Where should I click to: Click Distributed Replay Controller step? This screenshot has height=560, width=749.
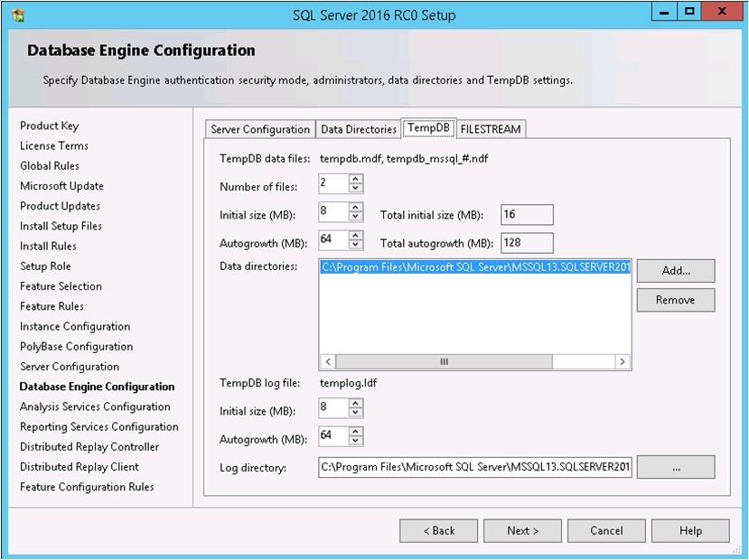89,447
